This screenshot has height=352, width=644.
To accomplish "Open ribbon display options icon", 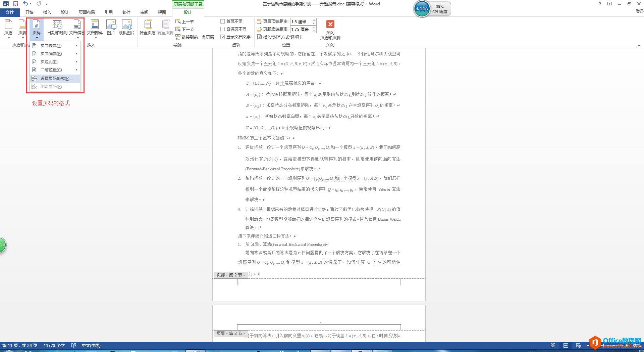I will tap(610, 4).
